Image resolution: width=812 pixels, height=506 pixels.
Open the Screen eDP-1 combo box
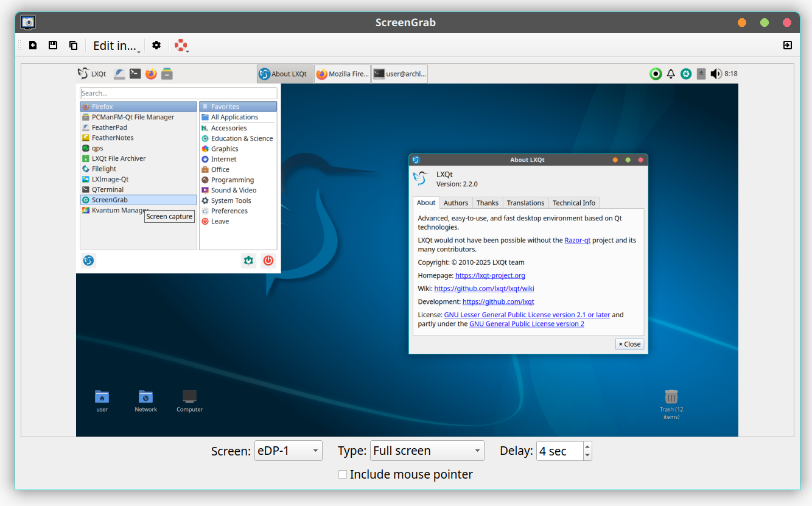coord(288,451)
